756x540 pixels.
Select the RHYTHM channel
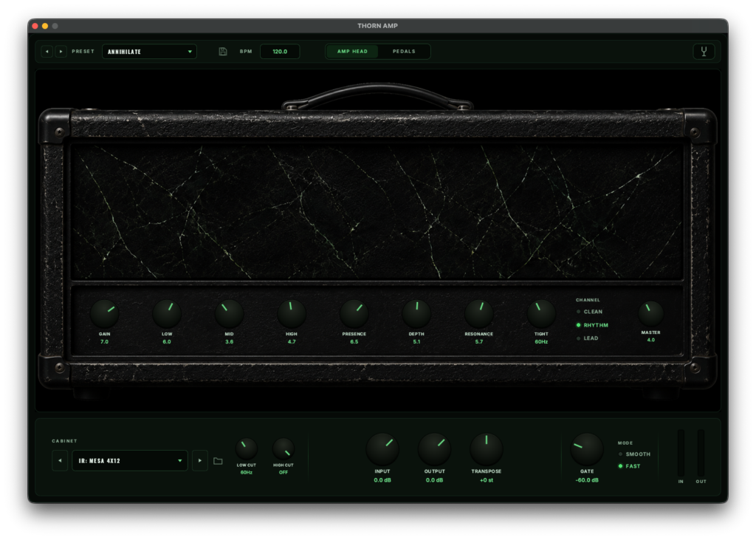pos(592,325)
